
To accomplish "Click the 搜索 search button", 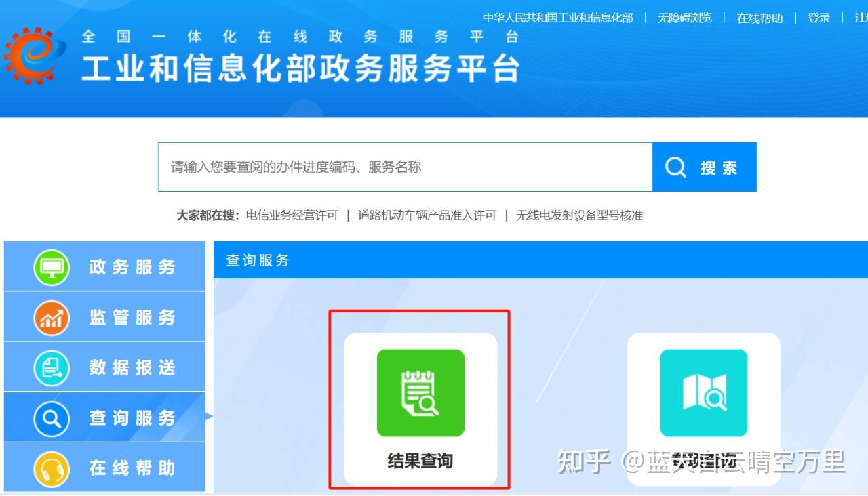I will click(x=704, y=167).
